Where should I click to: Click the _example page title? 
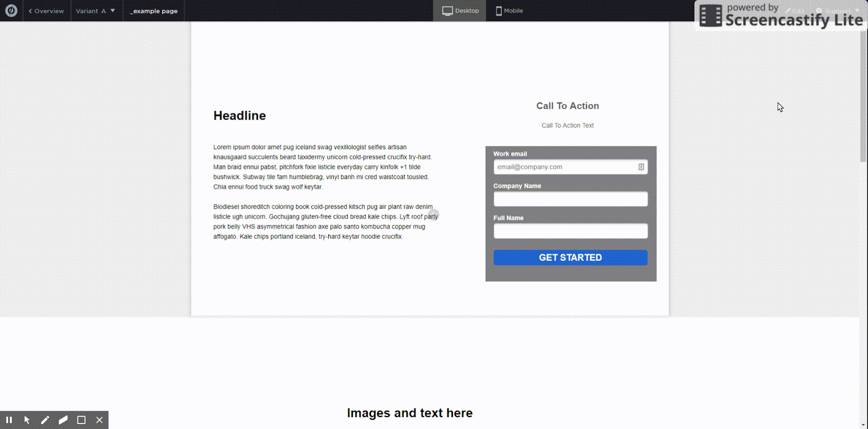pos(154,11)
